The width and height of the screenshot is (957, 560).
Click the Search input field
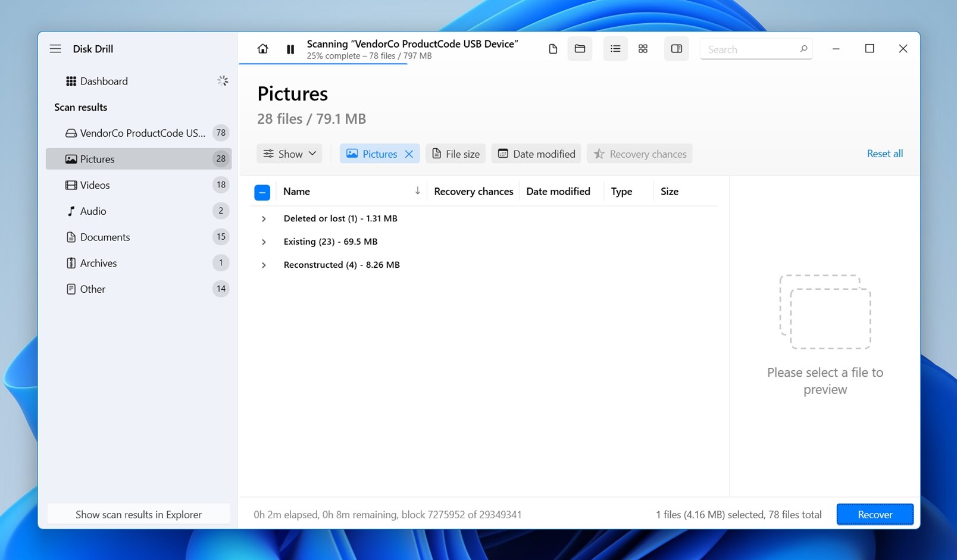[751, 49]
